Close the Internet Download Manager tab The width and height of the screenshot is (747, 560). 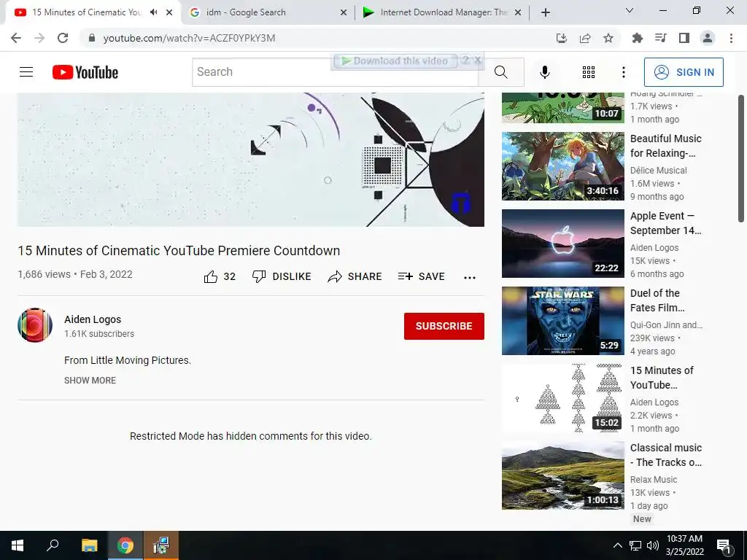[518, 12]
